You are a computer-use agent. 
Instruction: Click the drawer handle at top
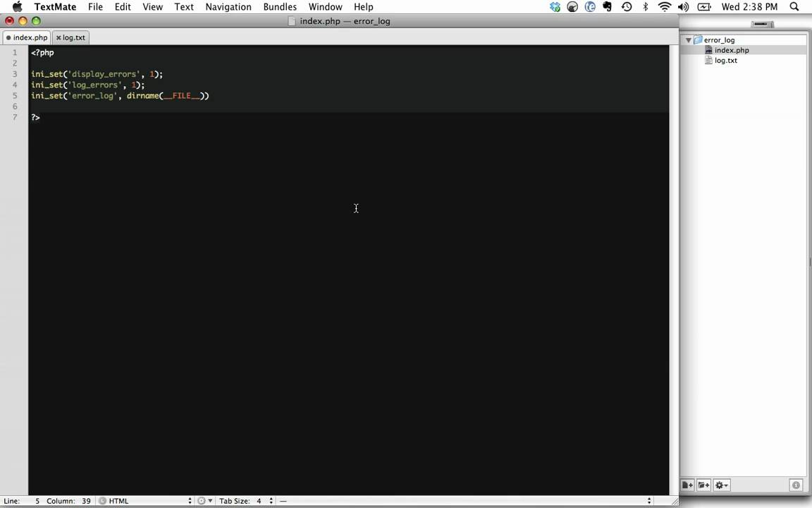click(762, 24)
